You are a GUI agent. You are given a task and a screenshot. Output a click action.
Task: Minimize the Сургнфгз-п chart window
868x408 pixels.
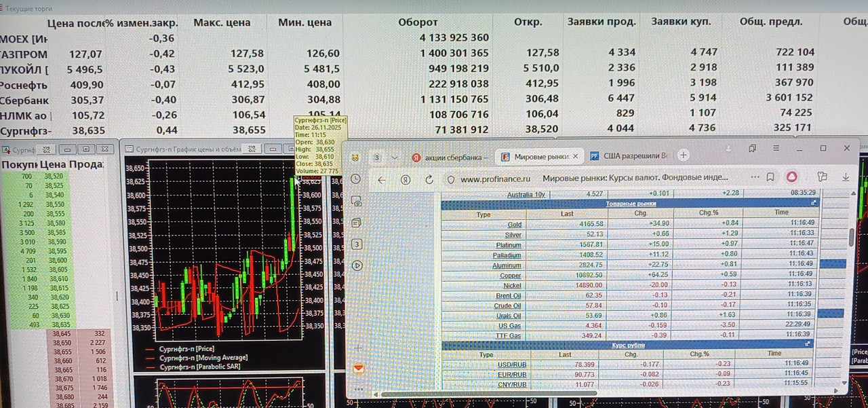coord(273,148)
